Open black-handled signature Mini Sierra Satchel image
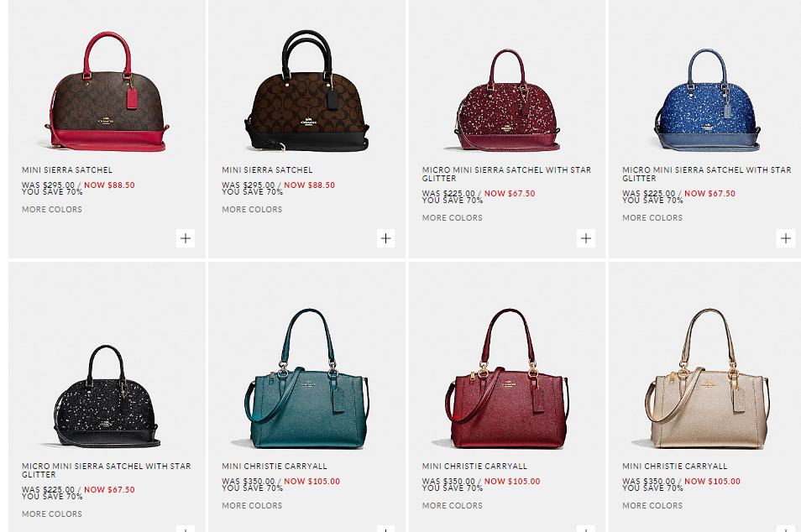This screenshot has height=532, width=801. tap(307, 91)
